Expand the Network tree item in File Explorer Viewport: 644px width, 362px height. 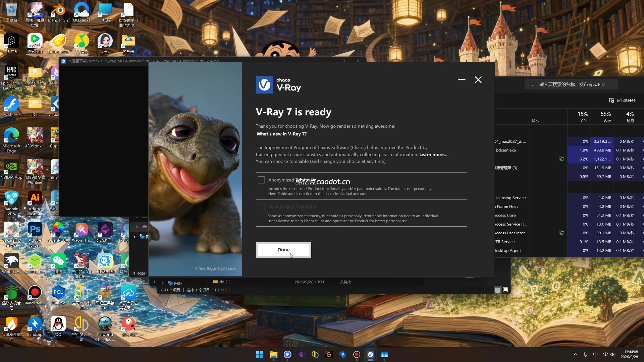162,283
